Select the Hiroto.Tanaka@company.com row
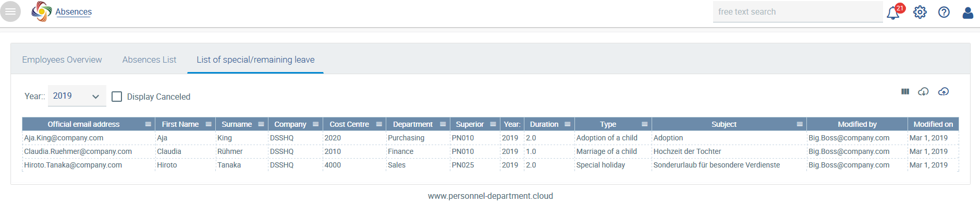Viewport: 980px width, 215px height. click(x=490, y=165)
